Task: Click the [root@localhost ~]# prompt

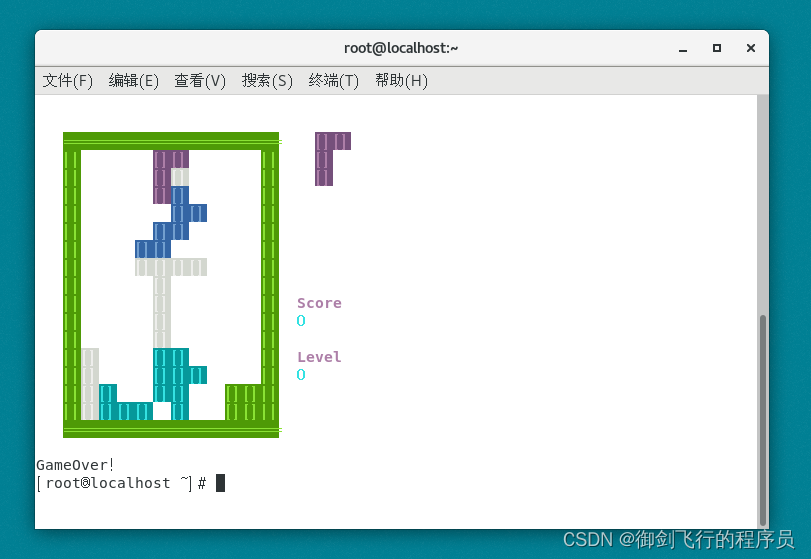Action: [x=121, y=483]
